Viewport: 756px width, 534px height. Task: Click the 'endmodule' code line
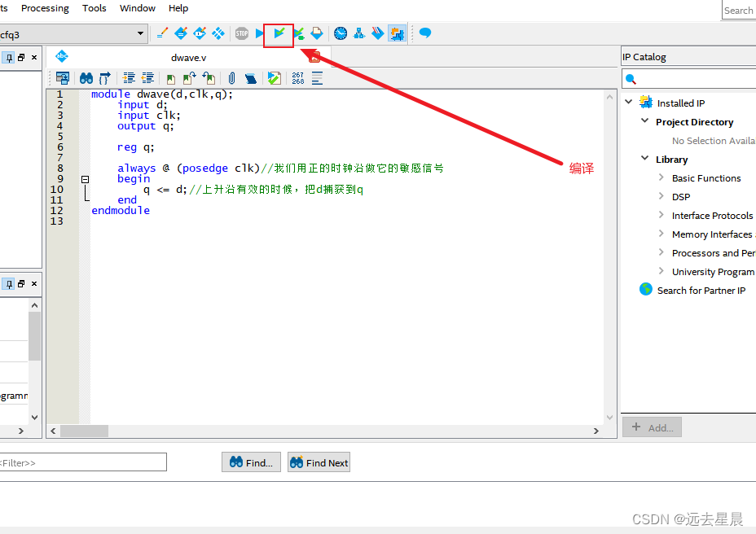coord(121,211)
